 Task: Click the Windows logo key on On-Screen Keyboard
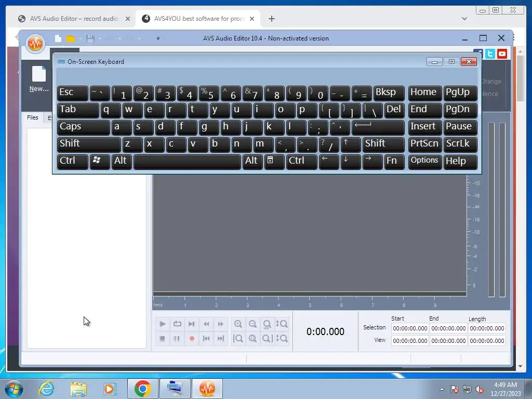point(100,162)
